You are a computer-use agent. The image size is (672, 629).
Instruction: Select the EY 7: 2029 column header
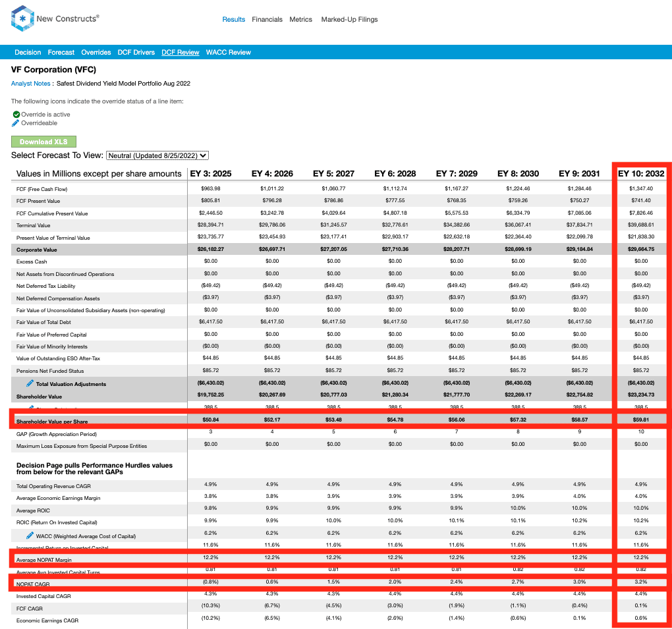(x=457, y=173)
